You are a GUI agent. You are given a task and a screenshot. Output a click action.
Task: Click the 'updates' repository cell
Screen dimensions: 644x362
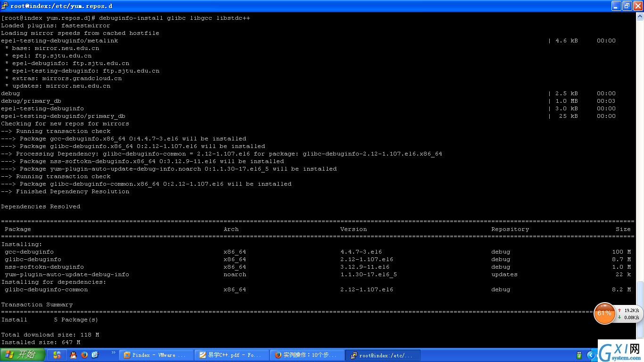click(504, 274)
